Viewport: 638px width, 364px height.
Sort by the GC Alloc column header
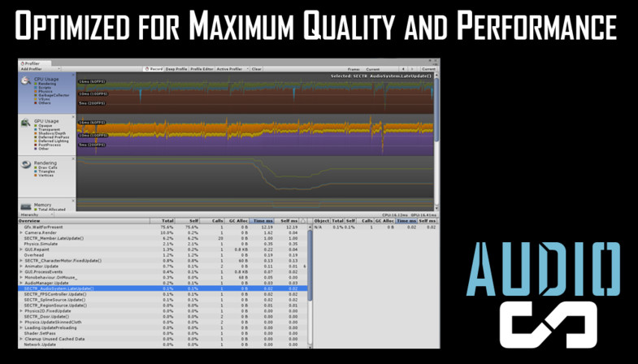point(237,221)
